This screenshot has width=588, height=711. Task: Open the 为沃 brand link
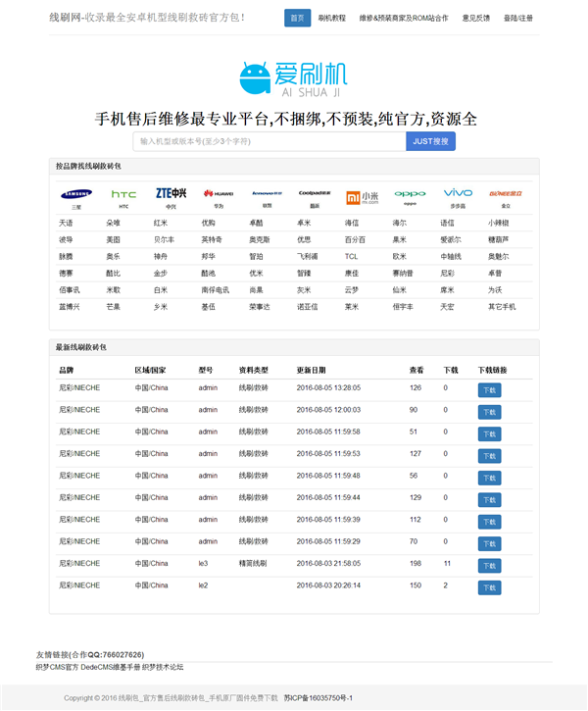[495, 290]
